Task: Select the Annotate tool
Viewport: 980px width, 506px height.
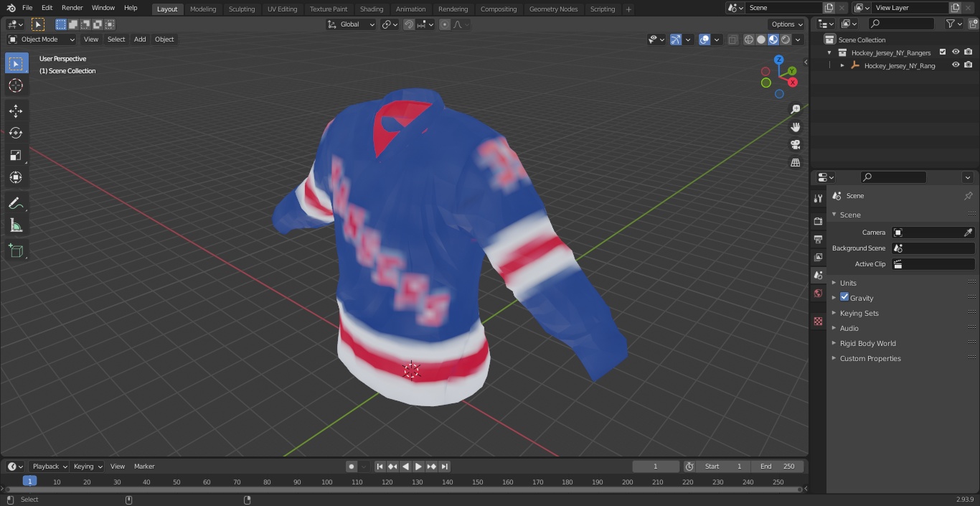Action: pos(16,203)
